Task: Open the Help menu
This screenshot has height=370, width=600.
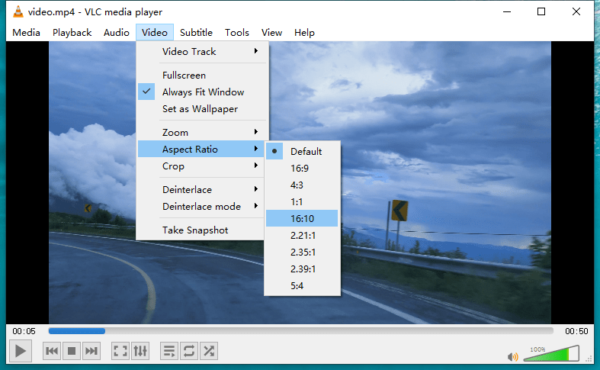Action: [304, 33]
